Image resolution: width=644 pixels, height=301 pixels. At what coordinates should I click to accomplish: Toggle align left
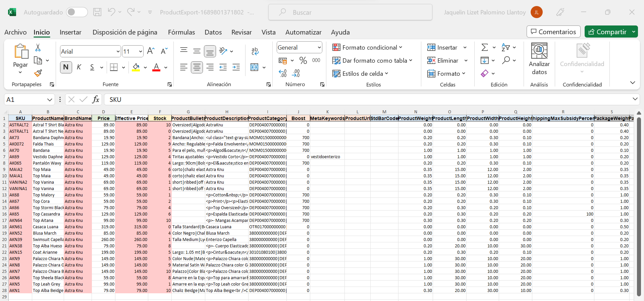point(183,67)
